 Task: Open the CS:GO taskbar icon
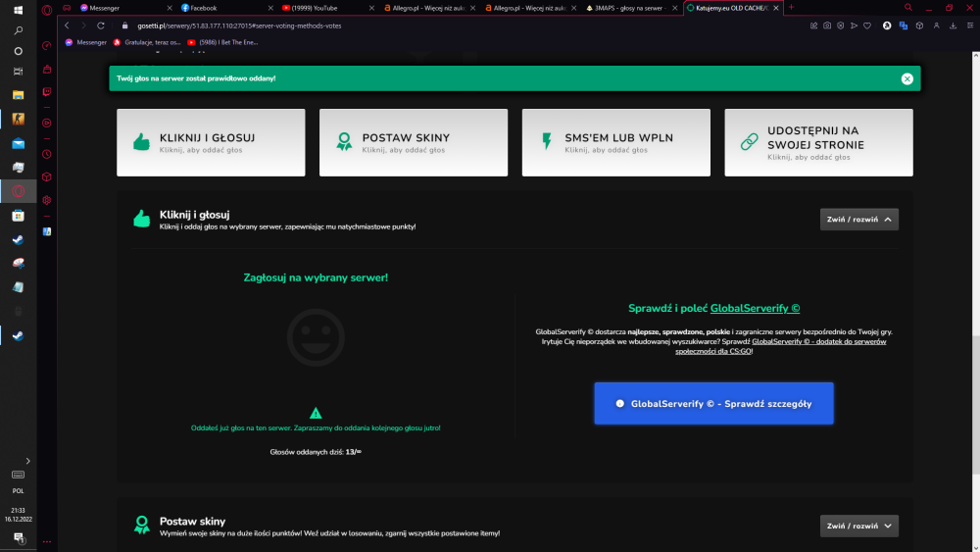tap(18, 119)
